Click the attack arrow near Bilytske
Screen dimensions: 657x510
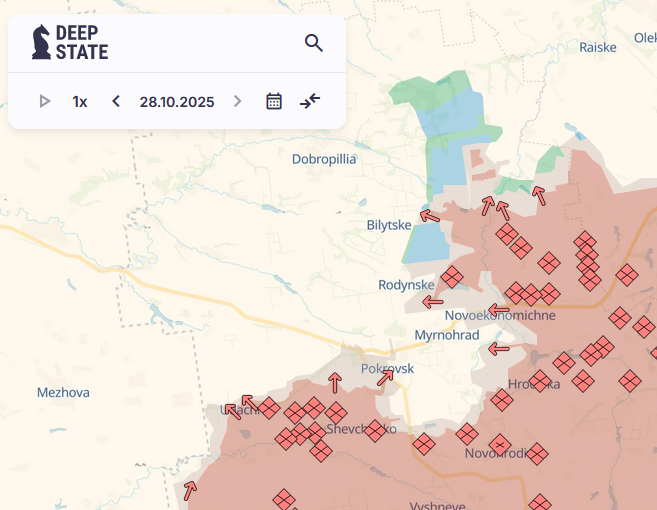430,216
